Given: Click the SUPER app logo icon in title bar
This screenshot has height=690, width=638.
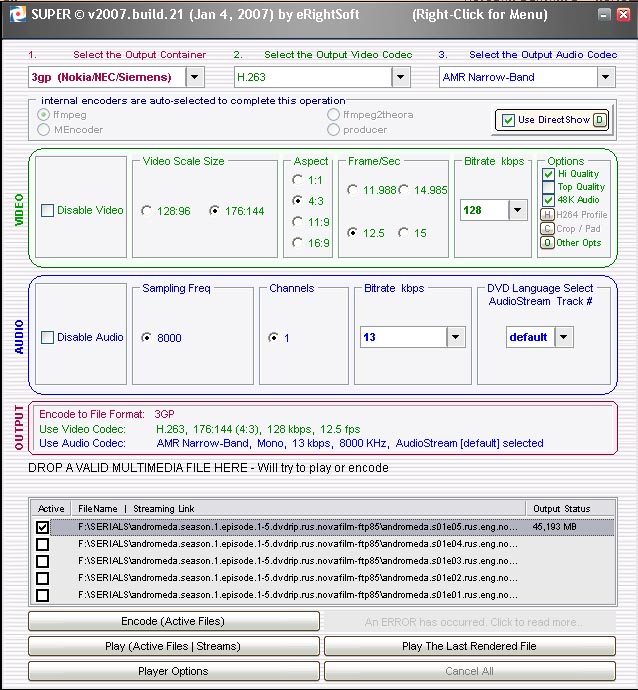Looking at the screenshot, I should point(18,15).
